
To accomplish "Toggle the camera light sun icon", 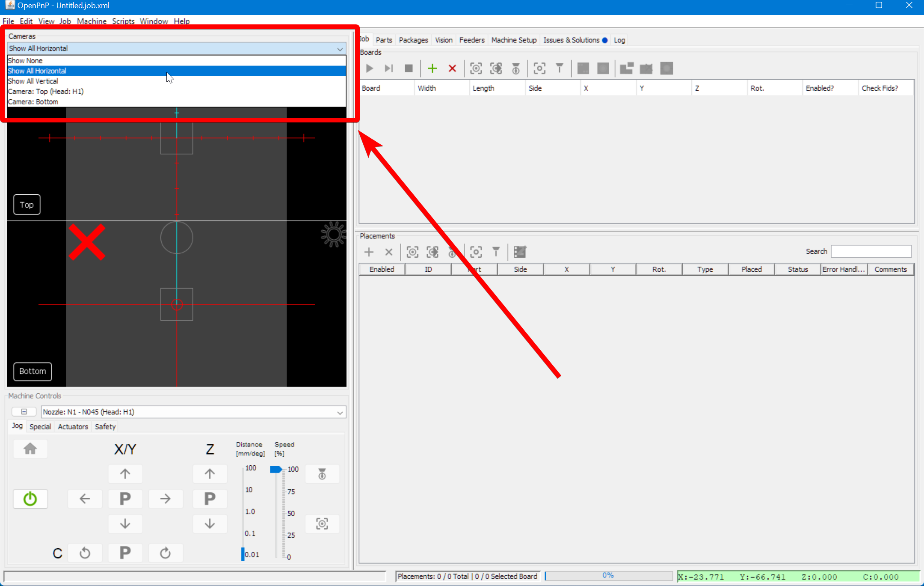I will click(333, 234).
